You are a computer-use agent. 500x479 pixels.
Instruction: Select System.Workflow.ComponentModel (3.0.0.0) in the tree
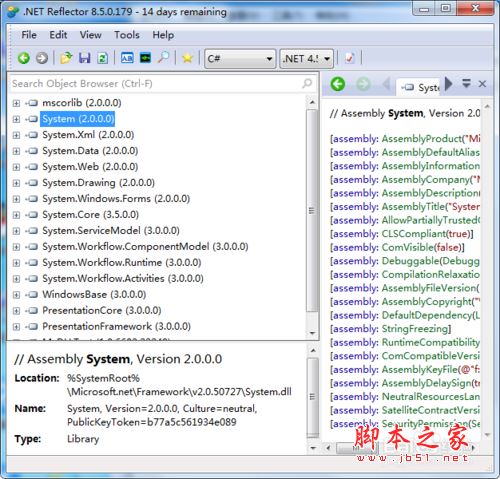pyautogui.click(x=145, y=247)
